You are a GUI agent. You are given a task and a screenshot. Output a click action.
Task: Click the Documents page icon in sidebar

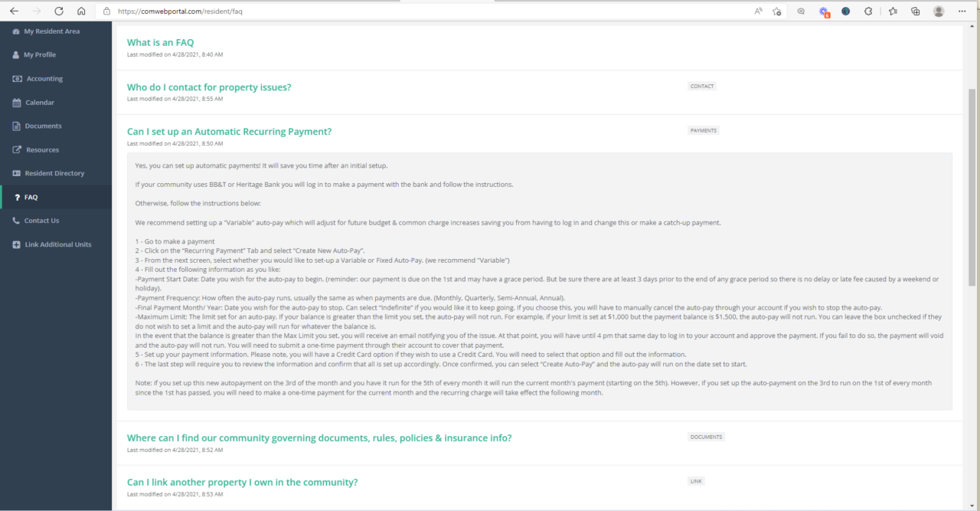click(x=17, y=126)
